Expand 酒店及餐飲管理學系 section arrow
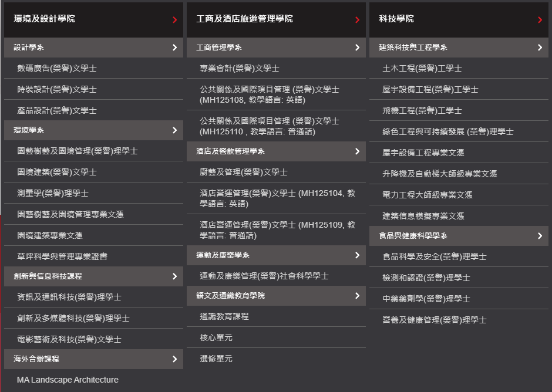The height and width of the screenshot is (392, 552). coord(357,151)
